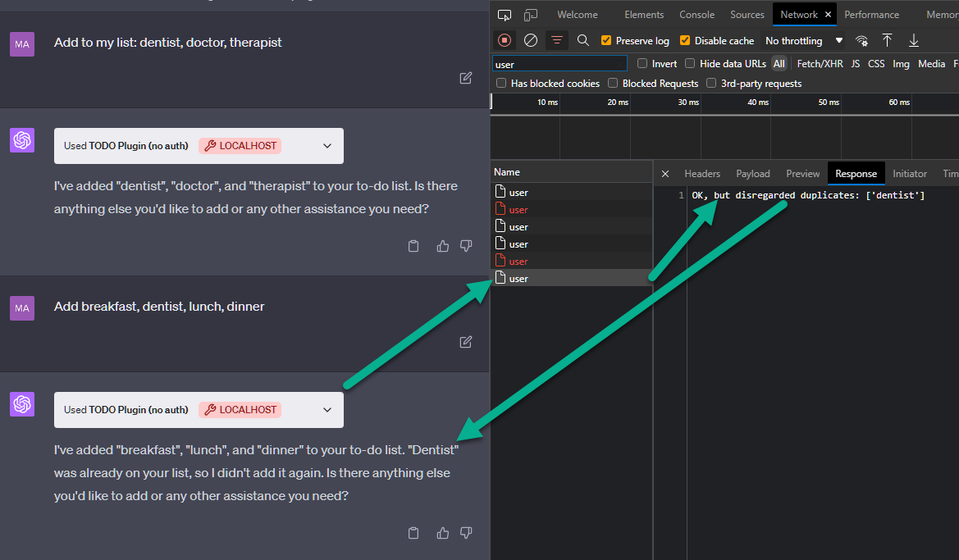The width and height of the screenshot is (959, 560).
Task: Expand the second TODO Plugin details chevron
Action: 327,410
